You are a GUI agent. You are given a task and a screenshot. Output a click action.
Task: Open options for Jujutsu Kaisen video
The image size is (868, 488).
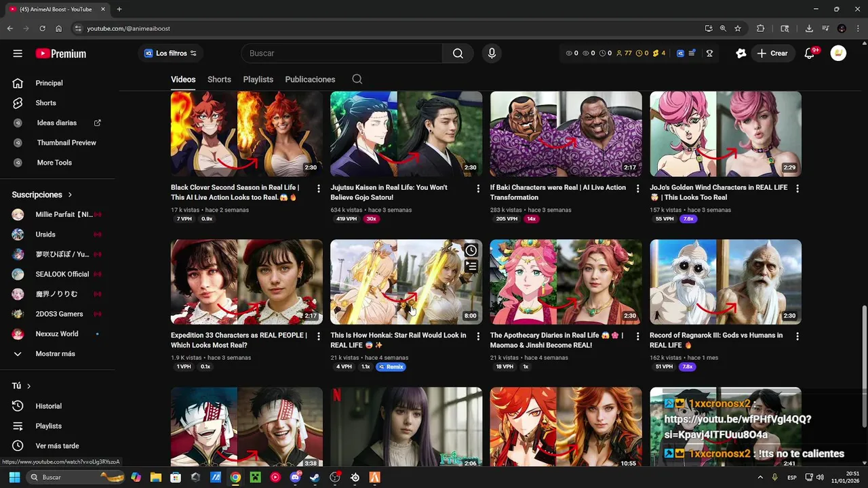coord(478,189)
